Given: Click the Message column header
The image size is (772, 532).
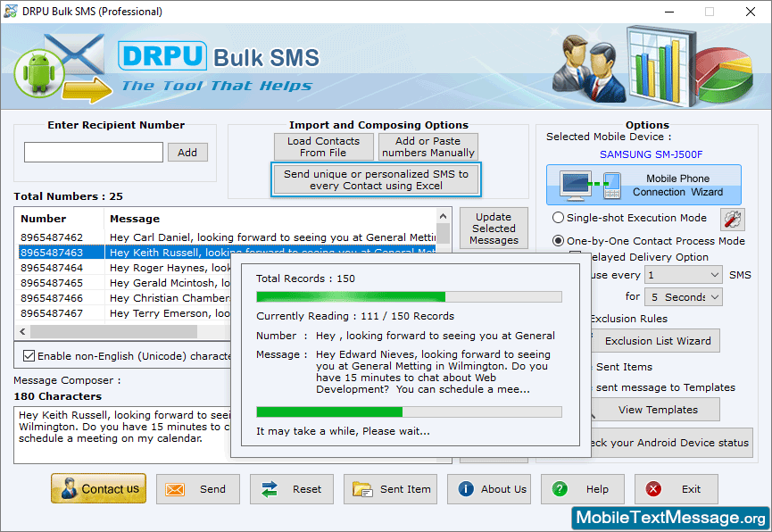Looking at the screenshot, I should point(270,219).
